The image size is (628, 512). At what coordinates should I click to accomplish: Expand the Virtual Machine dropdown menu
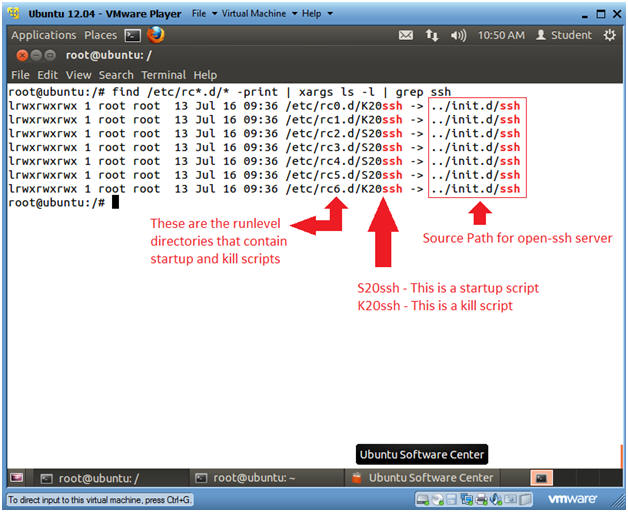tap(260, 14)
